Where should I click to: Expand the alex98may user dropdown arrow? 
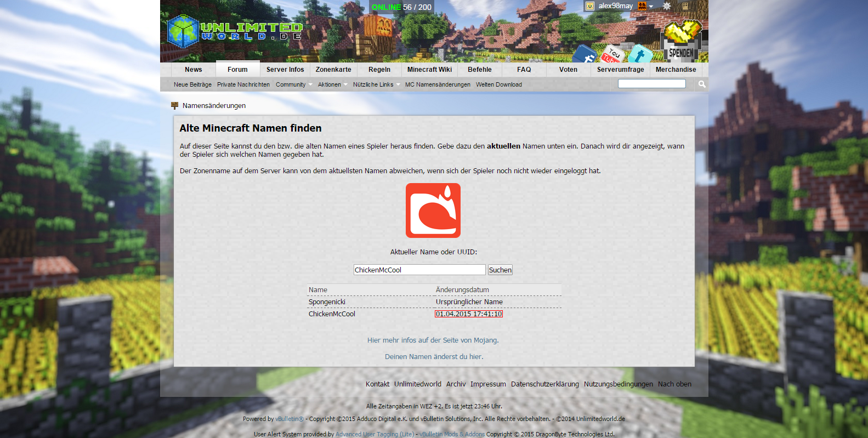651,7
